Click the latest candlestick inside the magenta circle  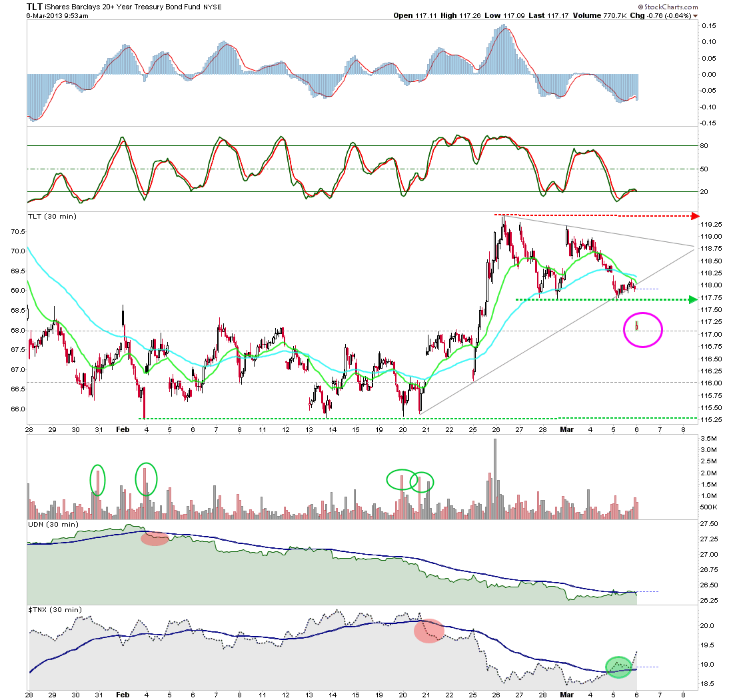[x=636, y=326]
